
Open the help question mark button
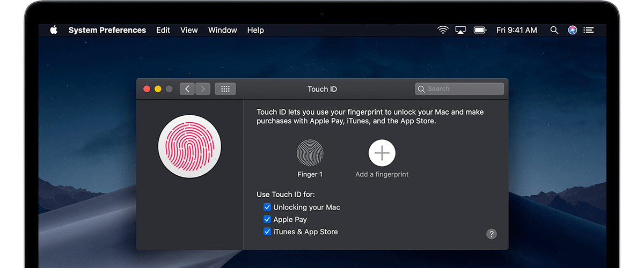(491, 234)
